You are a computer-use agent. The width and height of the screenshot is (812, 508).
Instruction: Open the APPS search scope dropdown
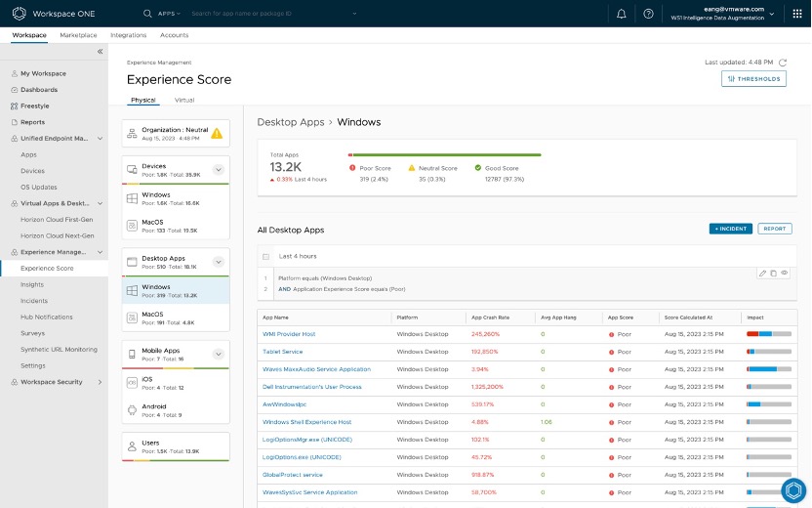pyautogui.click(x=167, y=14)
